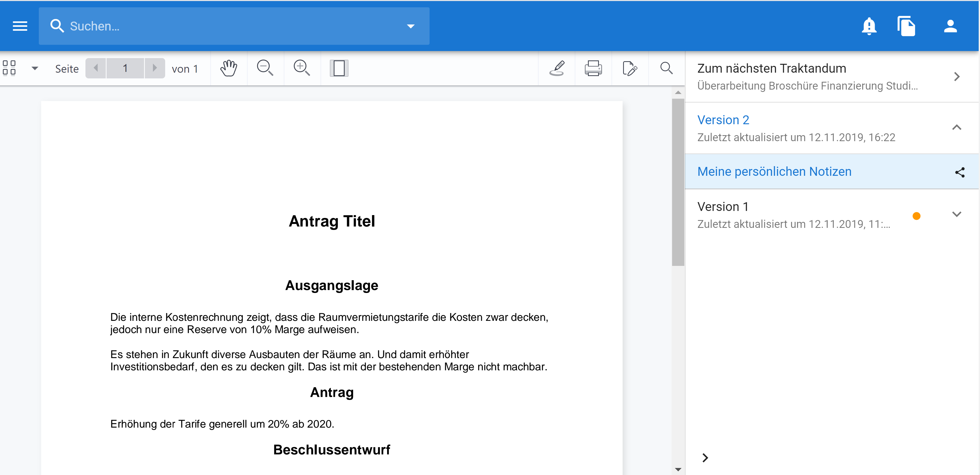Screen dimensions: 980x475
Task: Open the hamburger main menu
Action: (x=20, y=26)
